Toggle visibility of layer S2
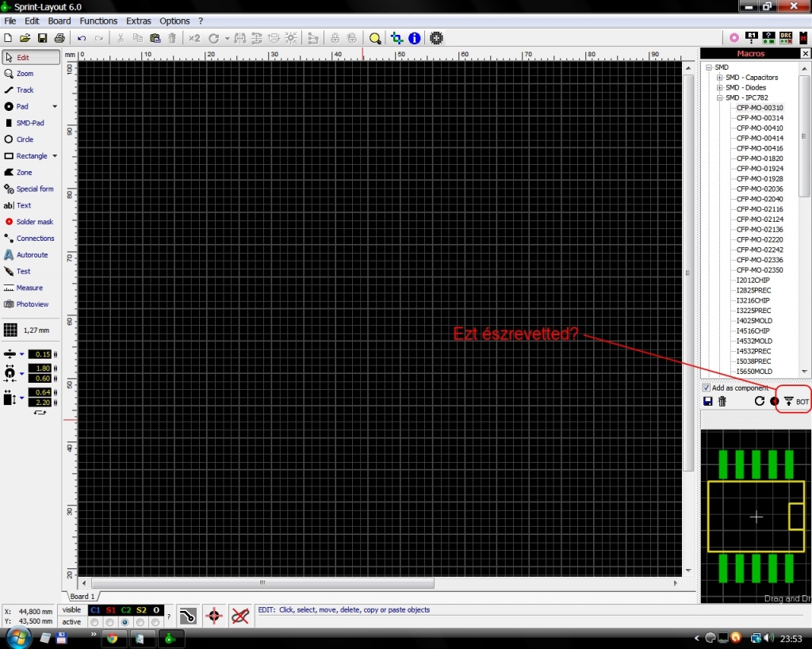The height and width of the screenshot is (649, 812). (141, 610)
